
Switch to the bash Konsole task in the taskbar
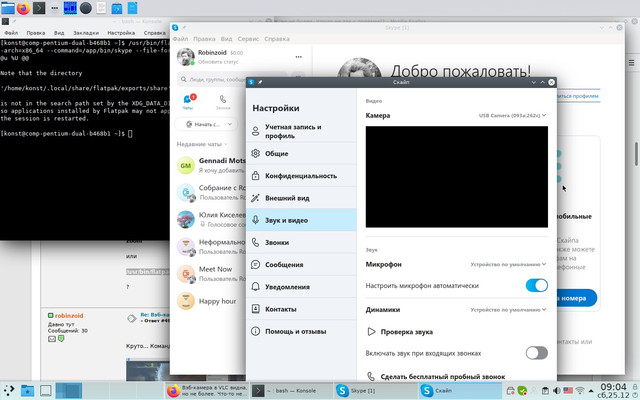pos(290,391)
